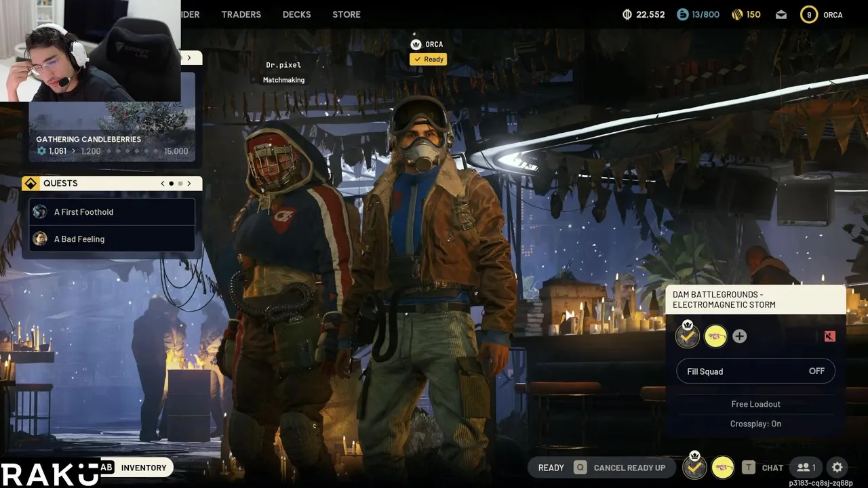Click the Matchmaking status text
Image resolution: width=868 pixels, height=488 pixels.
point(283,80)
